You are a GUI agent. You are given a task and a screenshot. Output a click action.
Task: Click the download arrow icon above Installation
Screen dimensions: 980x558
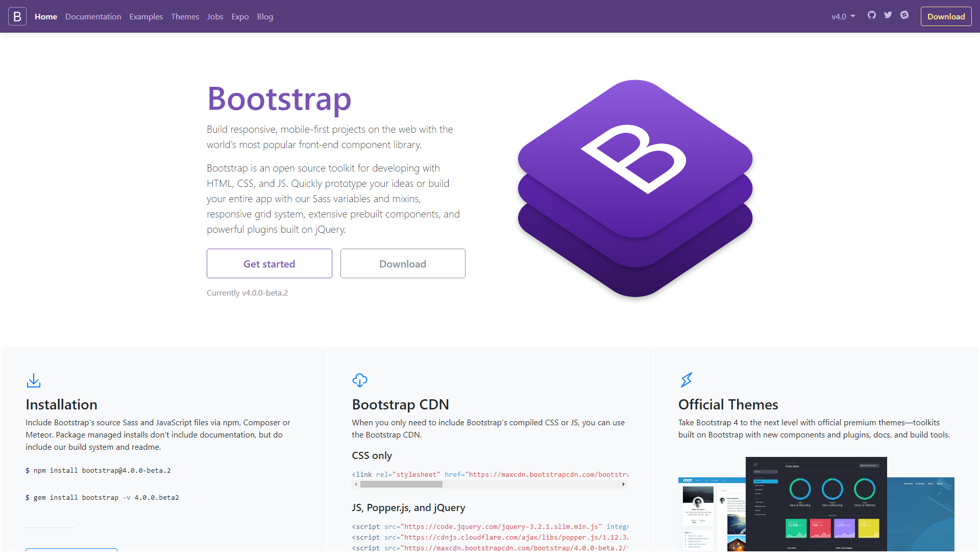point(33,380)
